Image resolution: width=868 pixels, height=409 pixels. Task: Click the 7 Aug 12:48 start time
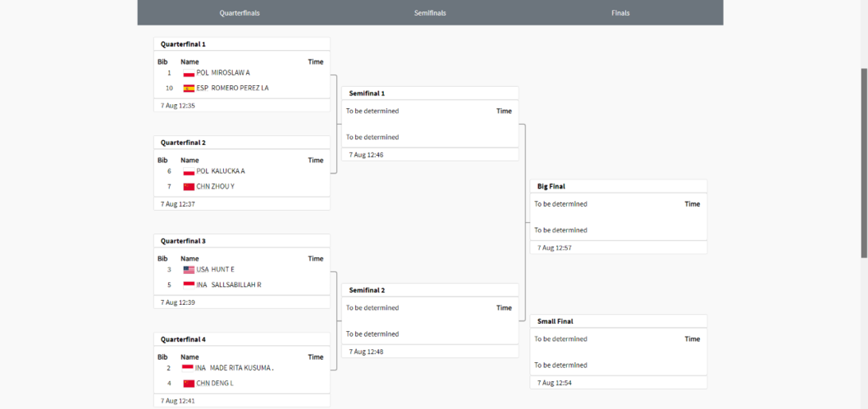click(366, 352)
